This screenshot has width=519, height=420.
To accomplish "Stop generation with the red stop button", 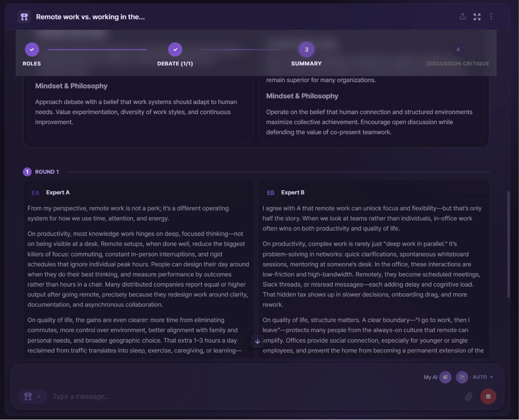I will (488, 396).
